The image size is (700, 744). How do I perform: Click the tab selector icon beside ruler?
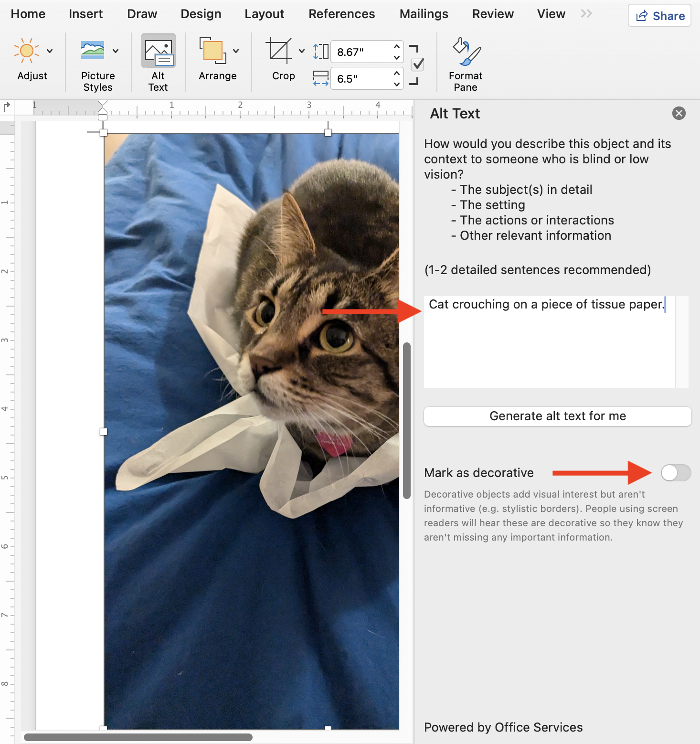click(7, 107)
